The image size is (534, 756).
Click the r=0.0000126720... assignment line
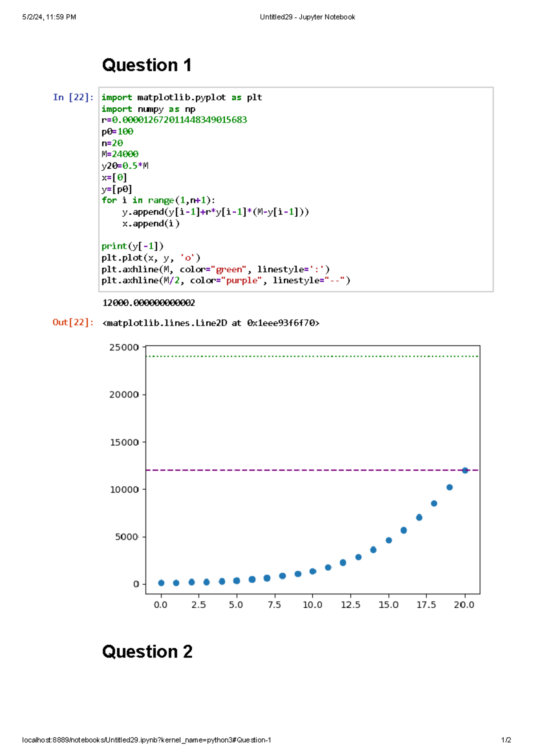tap(174, 120)
